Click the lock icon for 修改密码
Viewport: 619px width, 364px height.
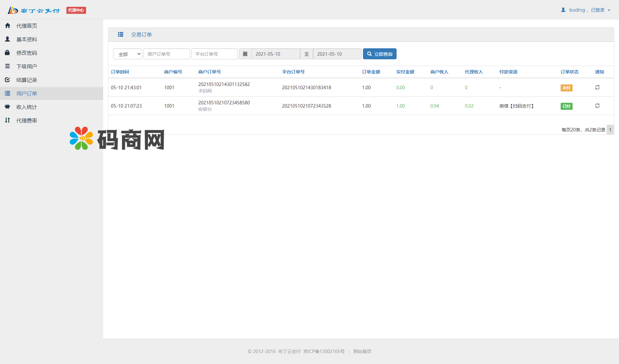click(x=7, y=53)
